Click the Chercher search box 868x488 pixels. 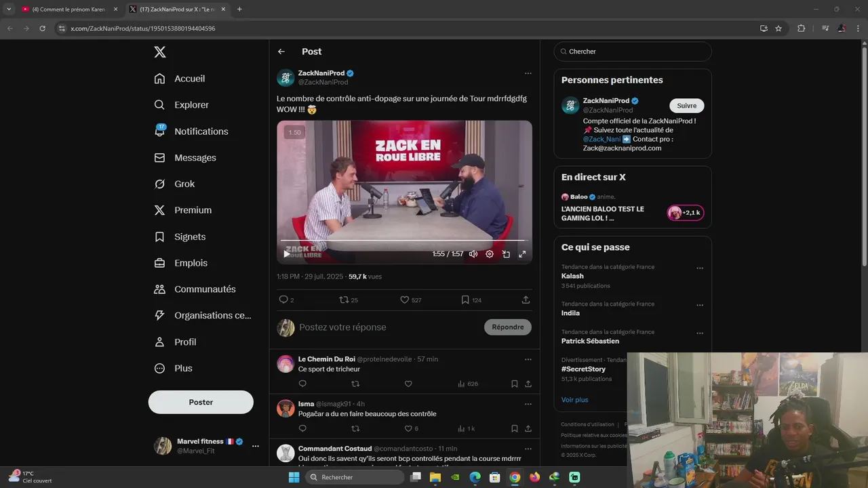point(633,52)
